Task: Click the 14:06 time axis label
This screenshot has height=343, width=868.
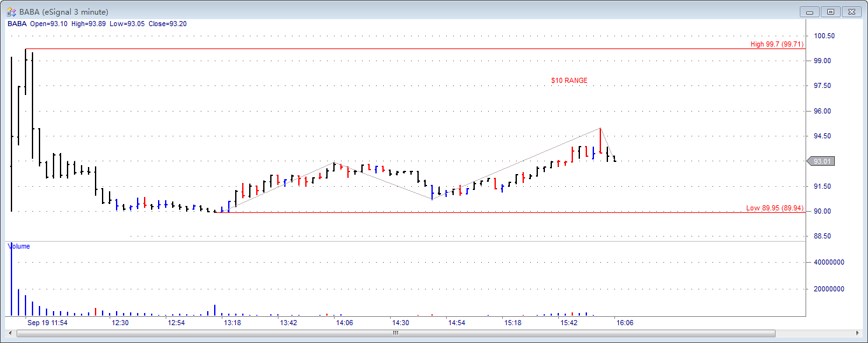Action: click(x=345, y=323)
